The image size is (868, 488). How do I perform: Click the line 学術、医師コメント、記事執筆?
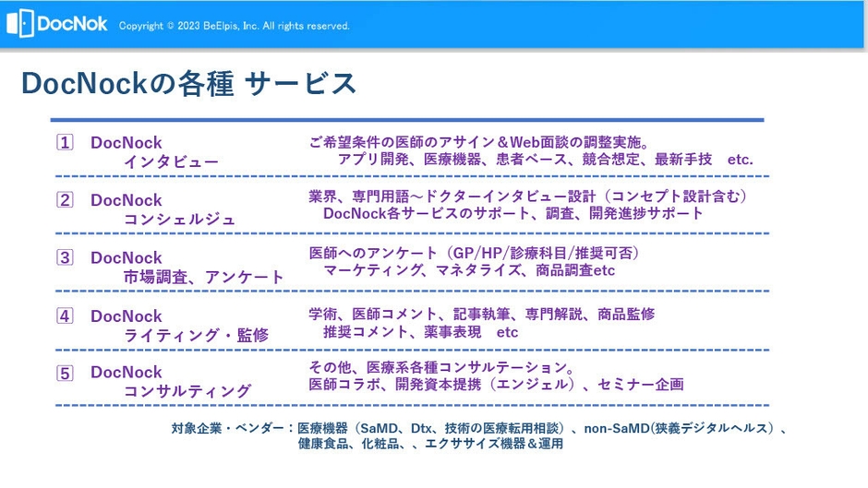coord(482,315)
